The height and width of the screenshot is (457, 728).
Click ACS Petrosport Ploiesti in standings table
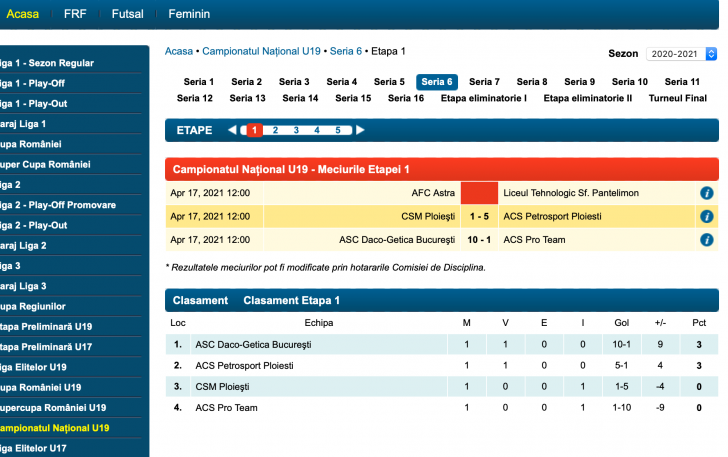pyautogui.click(x=244, y=366)
